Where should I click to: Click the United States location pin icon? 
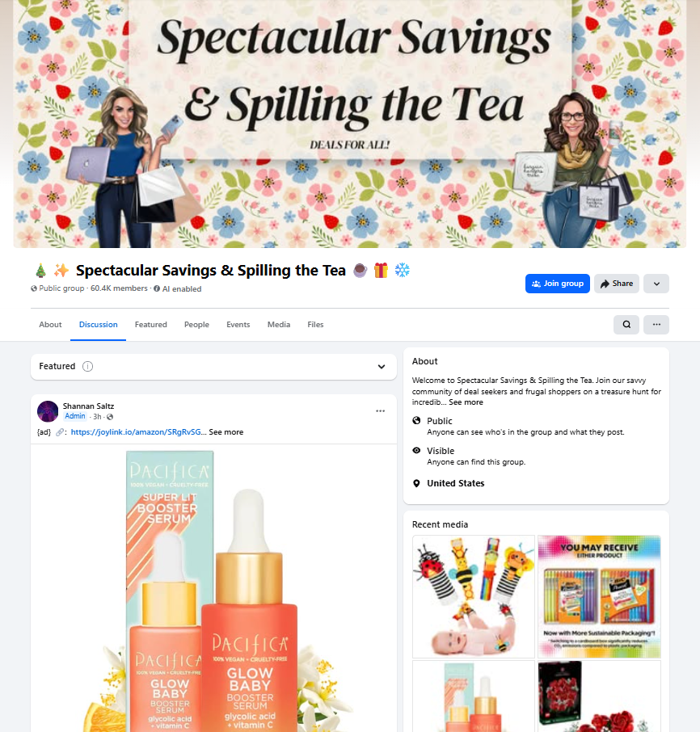pyautogui.click(x=416, y=483)
